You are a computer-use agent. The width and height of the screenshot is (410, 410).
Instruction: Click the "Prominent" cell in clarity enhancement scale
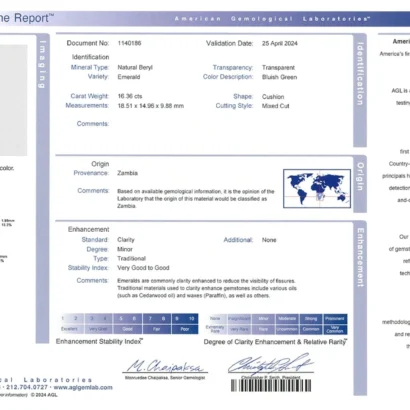click(x=335, y=319)
